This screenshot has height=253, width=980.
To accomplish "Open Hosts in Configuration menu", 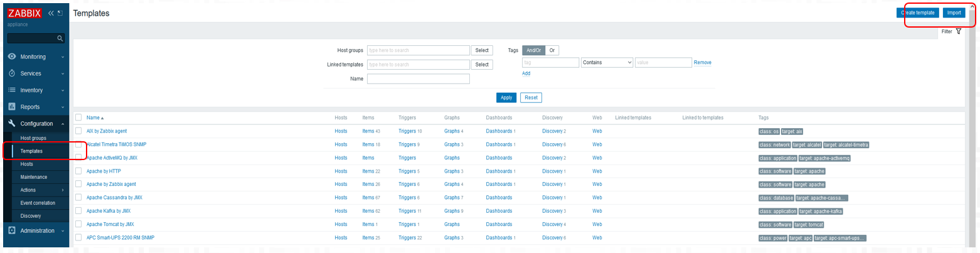I will tap(27, 164).
